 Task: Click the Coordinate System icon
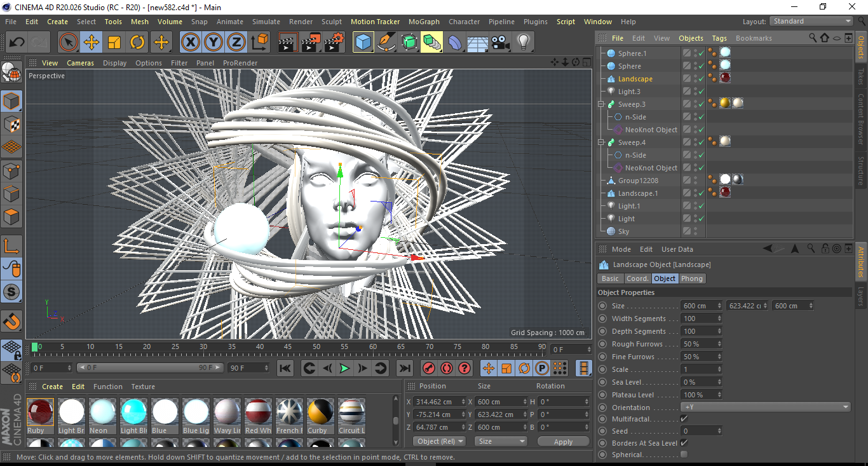(259, 43)
